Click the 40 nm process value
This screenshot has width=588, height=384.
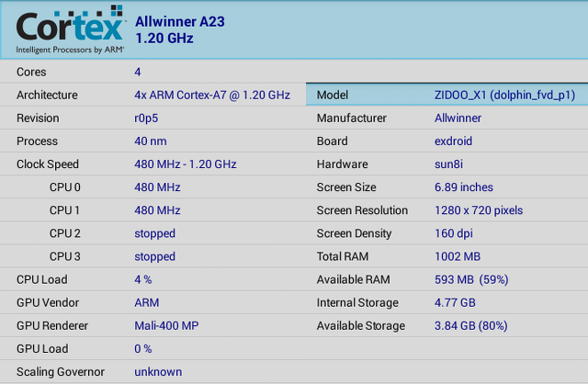point(151,141)
